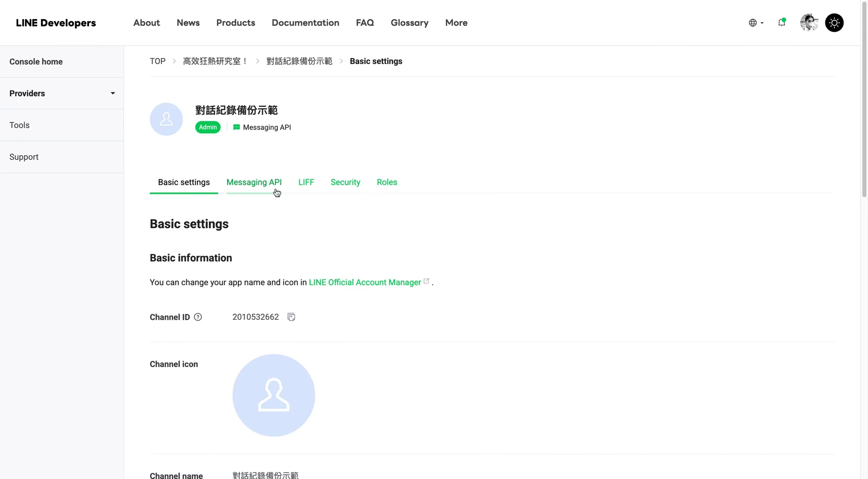Switch to the LIFF tab
Image resolution: width=868 pixels, height=479 pixels.
(306, 182)
